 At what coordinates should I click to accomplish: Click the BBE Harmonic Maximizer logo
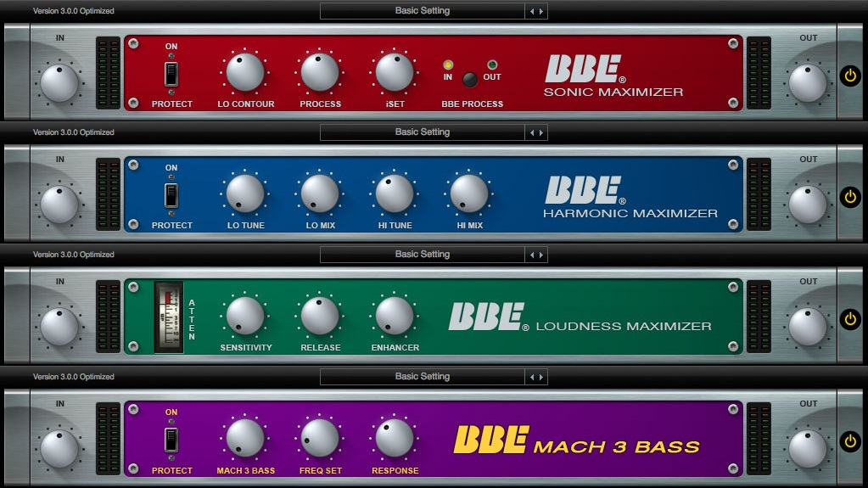click(x=630, y=198)
